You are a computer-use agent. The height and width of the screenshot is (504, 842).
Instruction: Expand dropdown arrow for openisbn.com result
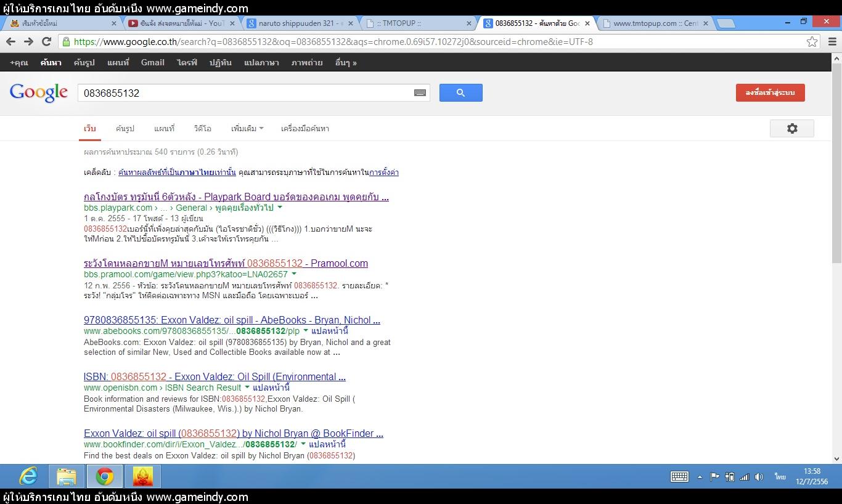[247, 388]
